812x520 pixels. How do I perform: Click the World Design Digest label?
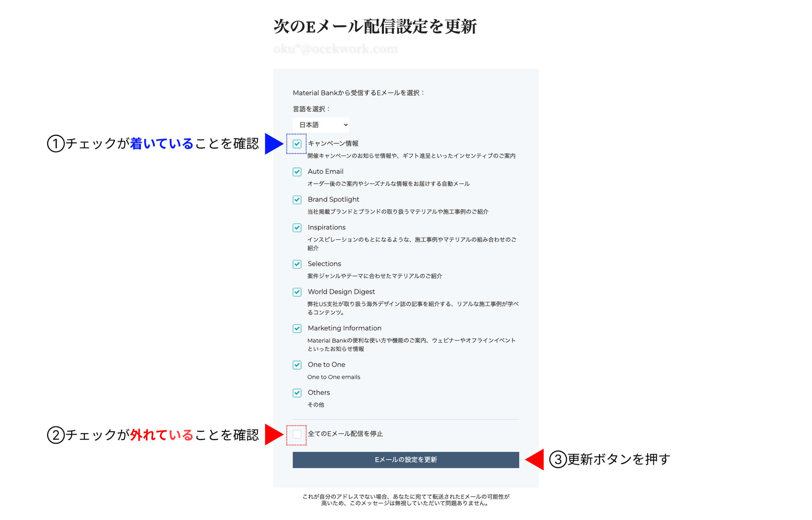(341, 292)
